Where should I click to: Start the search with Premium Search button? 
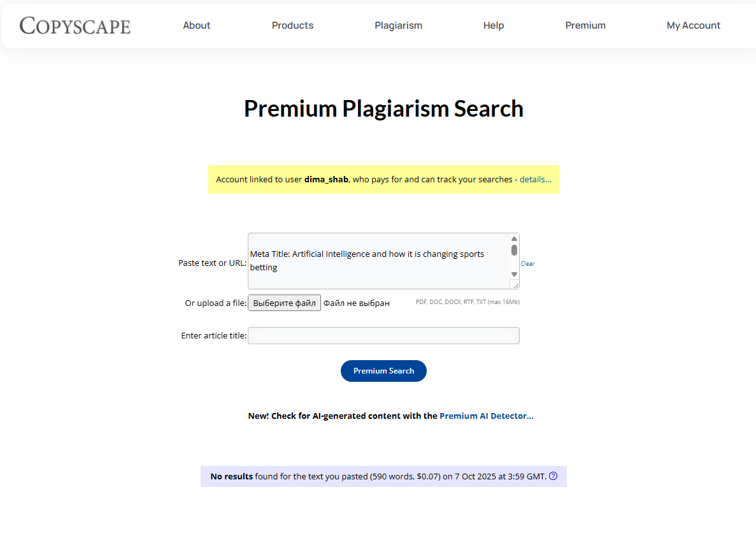click(x=383, y=371)
